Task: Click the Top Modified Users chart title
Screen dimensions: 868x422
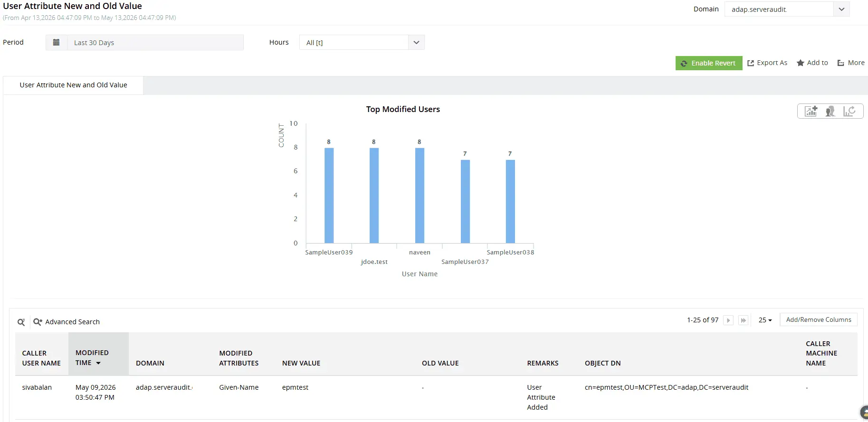Action: click(x=403, y=109)
